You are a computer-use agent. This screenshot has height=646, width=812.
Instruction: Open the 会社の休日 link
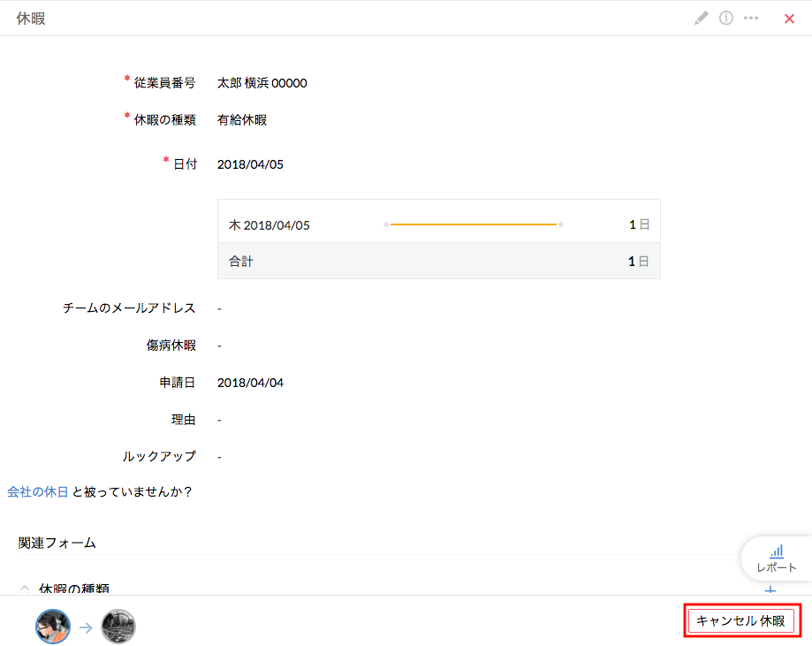(37, 491)
